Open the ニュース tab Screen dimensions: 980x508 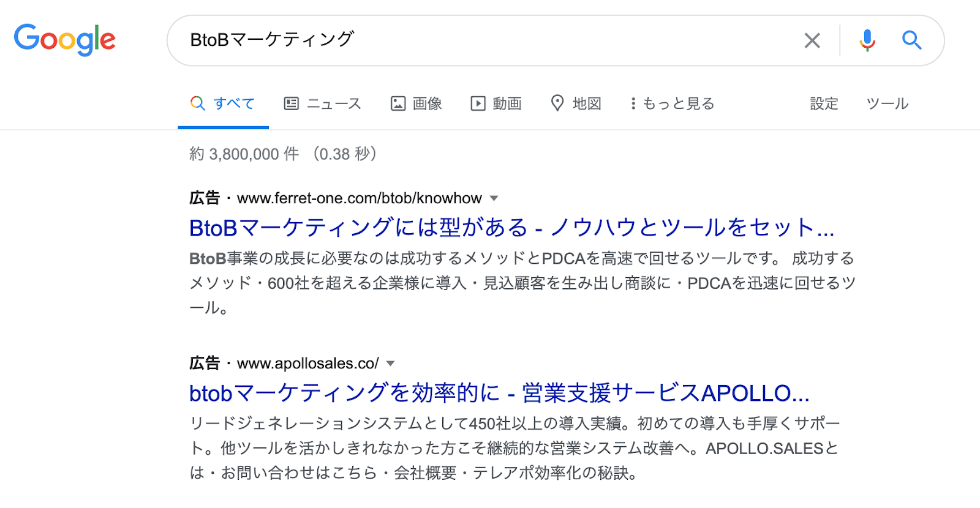coord(323,103)
